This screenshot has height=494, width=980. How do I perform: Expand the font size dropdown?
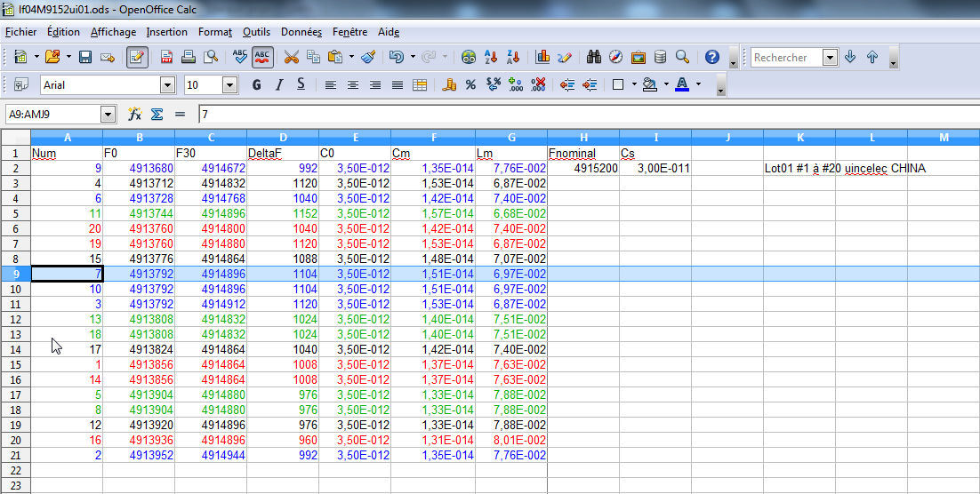[x=229, y=85]
